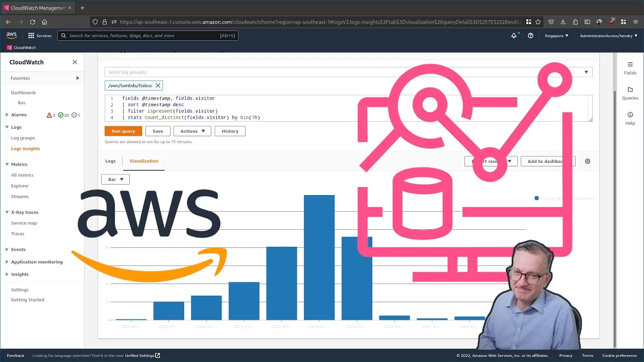Open the AWS help question icon
Image resolution: width=644 pixels, height=362 pixels.
[x=530, y=36]
